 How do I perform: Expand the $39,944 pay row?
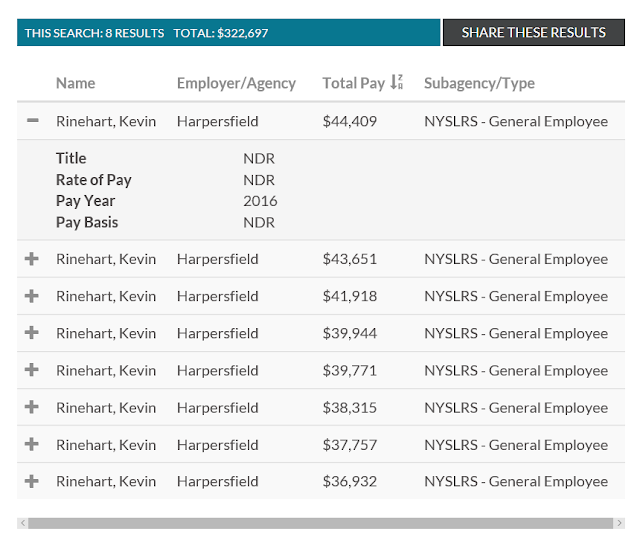coord(32,333)
